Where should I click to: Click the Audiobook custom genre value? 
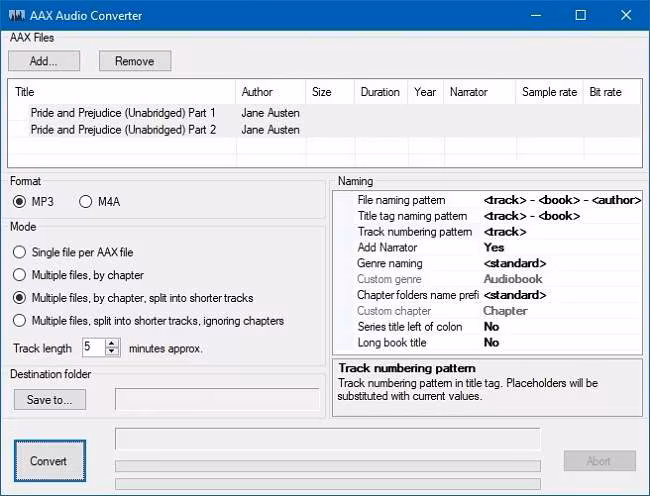coord(513,279)
